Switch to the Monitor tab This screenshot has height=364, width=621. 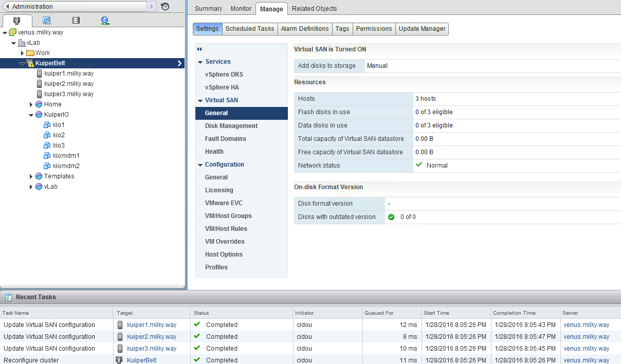tap(241, 9)
